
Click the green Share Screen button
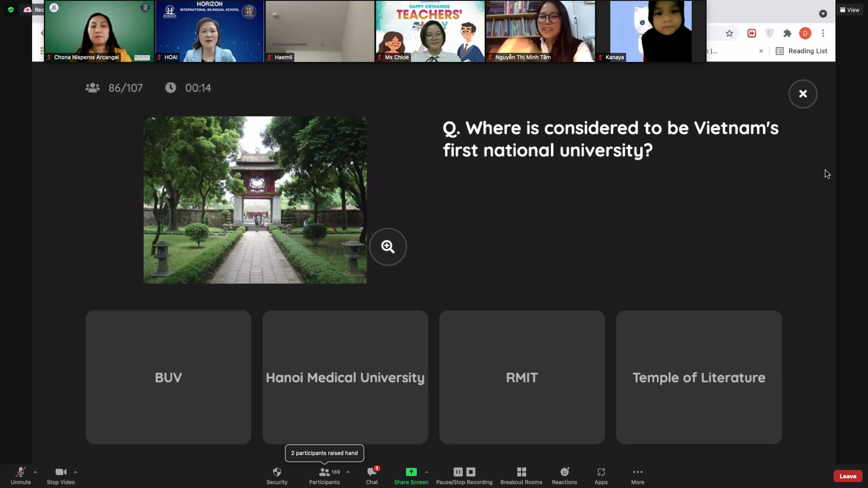coord(411,476)
